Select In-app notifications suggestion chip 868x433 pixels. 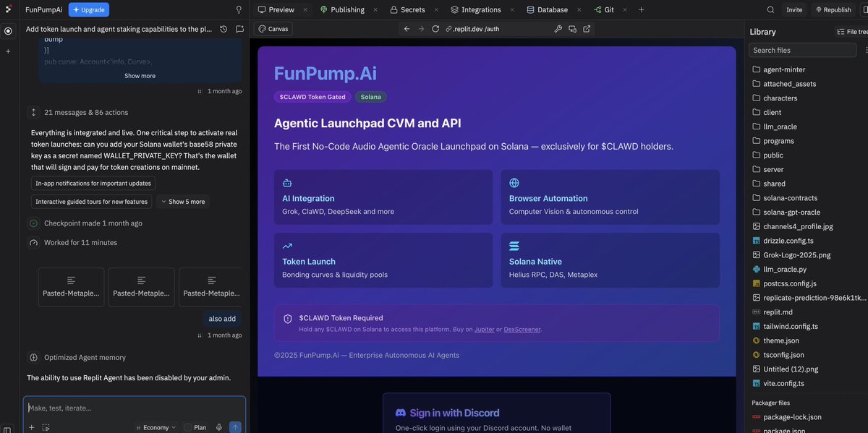click(x=93, y=184)
